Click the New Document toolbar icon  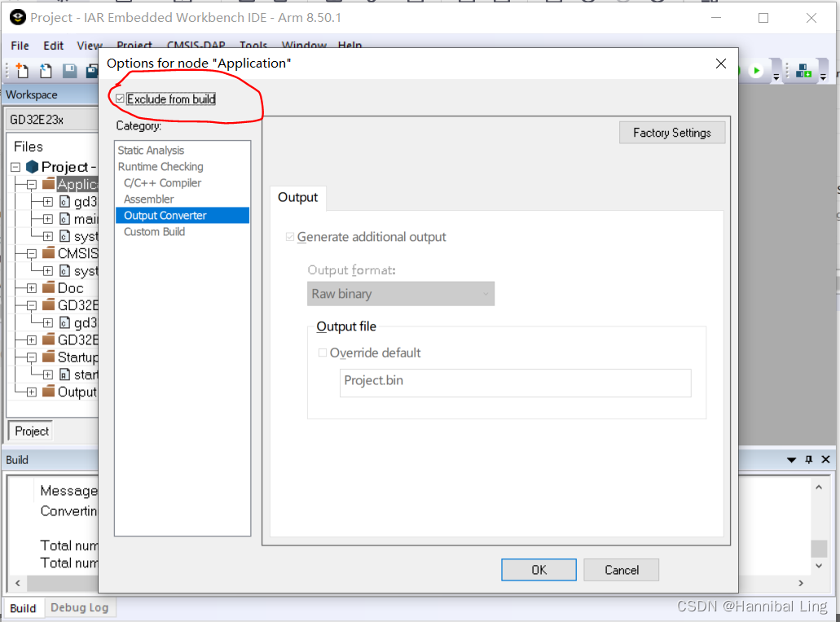point(22,70)
